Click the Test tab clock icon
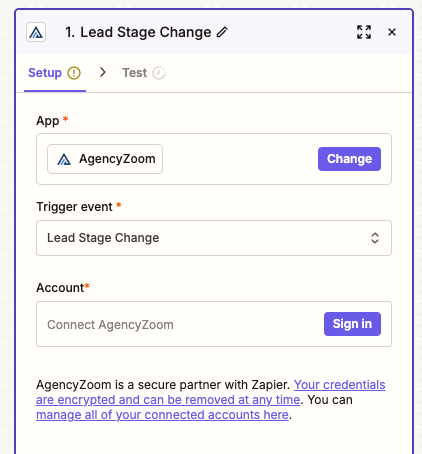The image size is (422, 454). 159,73
